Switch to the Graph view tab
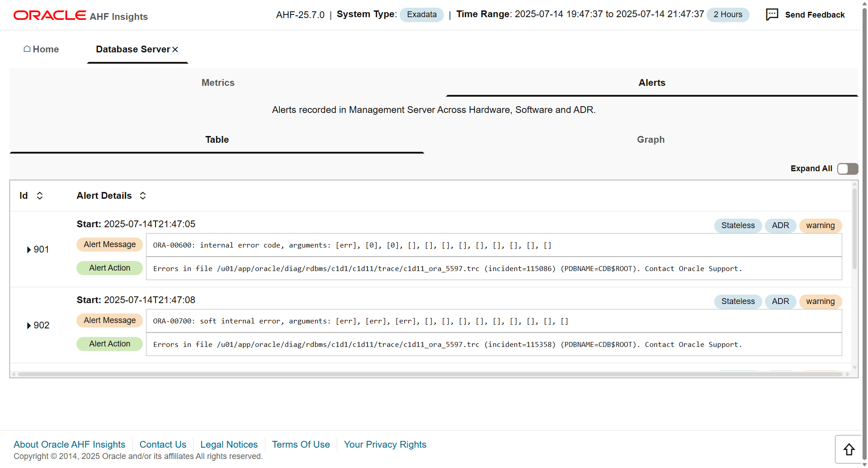The image size is (868, 468). pos(651,140)
